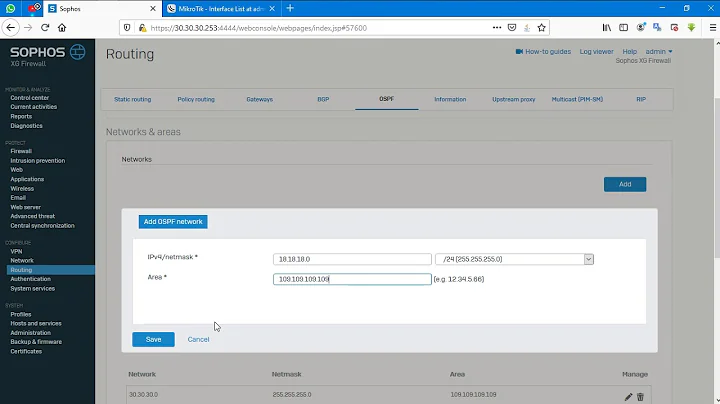Reload the current page
The image size is (720, 404).
point(45,28)
